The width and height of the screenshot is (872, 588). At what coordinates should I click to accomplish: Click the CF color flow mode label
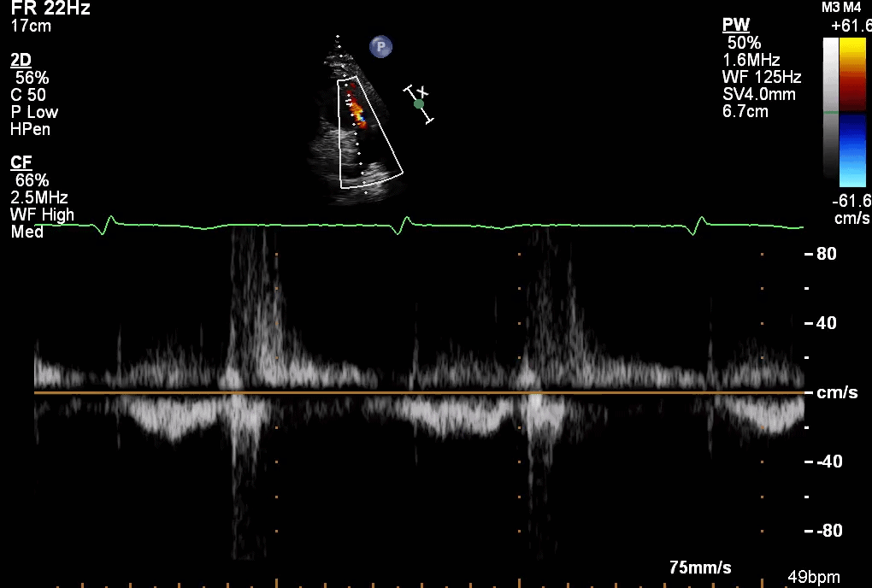pos(20,162)
